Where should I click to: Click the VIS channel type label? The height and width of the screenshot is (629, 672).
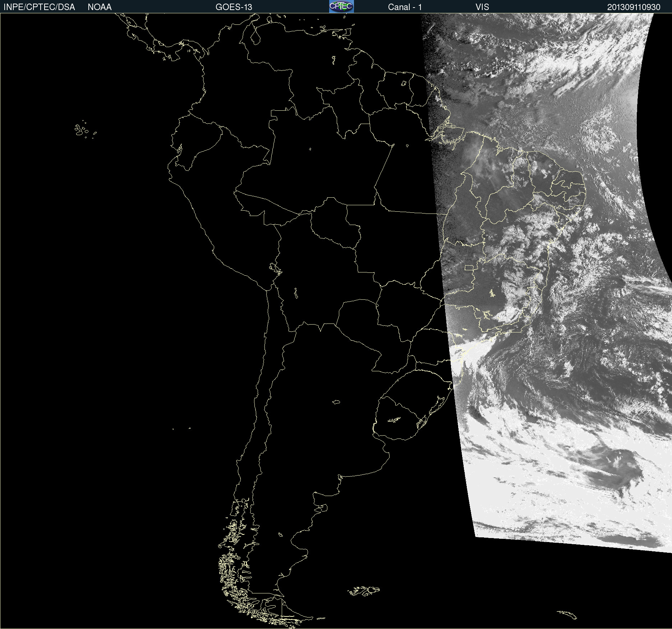(482, 7)
